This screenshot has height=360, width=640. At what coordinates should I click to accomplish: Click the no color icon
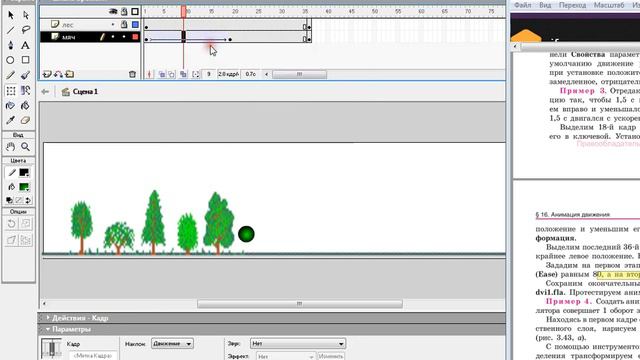(x=18, y=200)
